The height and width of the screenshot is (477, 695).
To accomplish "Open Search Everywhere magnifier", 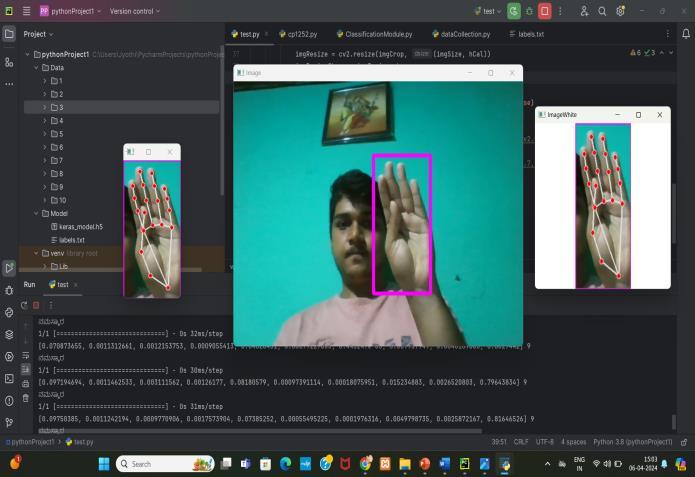I will point(602,11).
